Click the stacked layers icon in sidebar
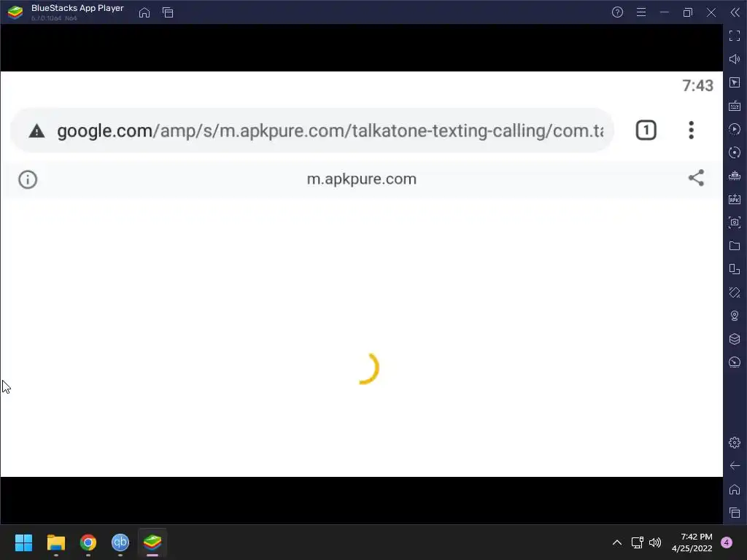This screenshot has width=747, height=560. click(x=735, y=339)
